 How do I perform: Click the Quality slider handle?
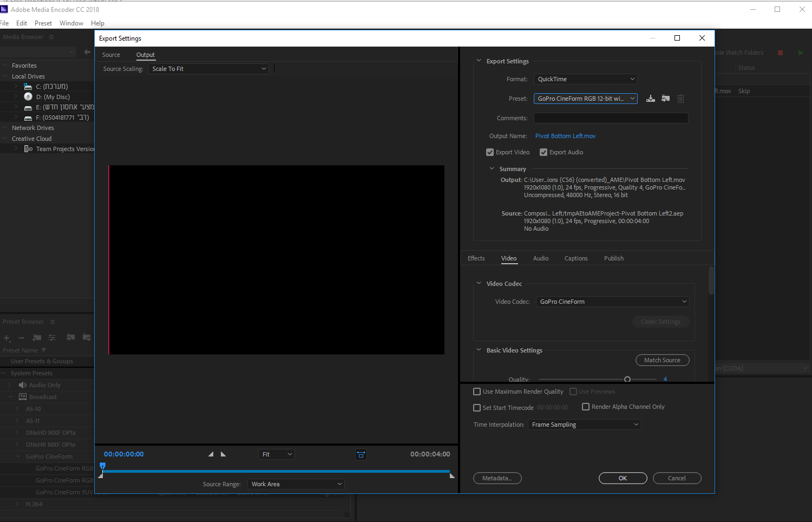coord(627,380)
